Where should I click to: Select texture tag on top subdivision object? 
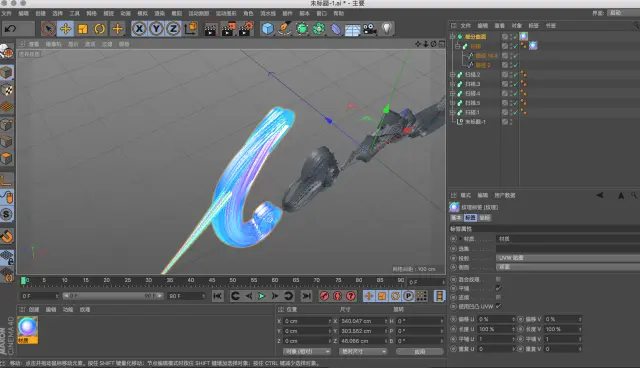click(524, 36)
